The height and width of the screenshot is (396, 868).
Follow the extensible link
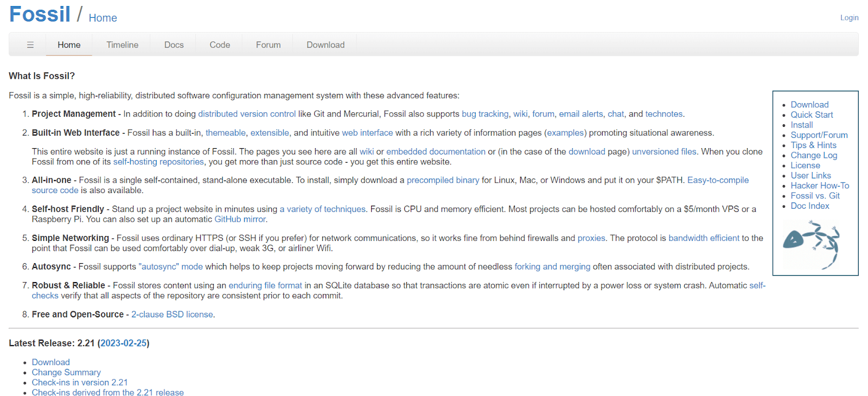click(x=270, y=133)
